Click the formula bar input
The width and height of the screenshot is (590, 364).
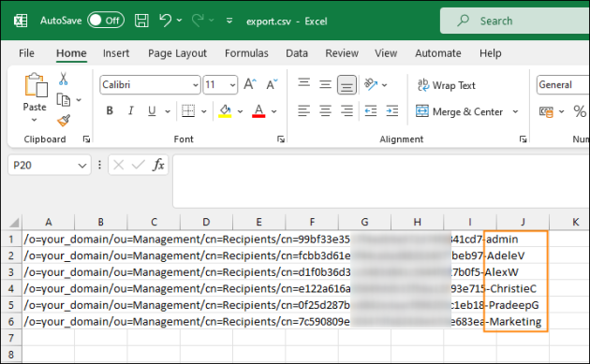(381, 181)
